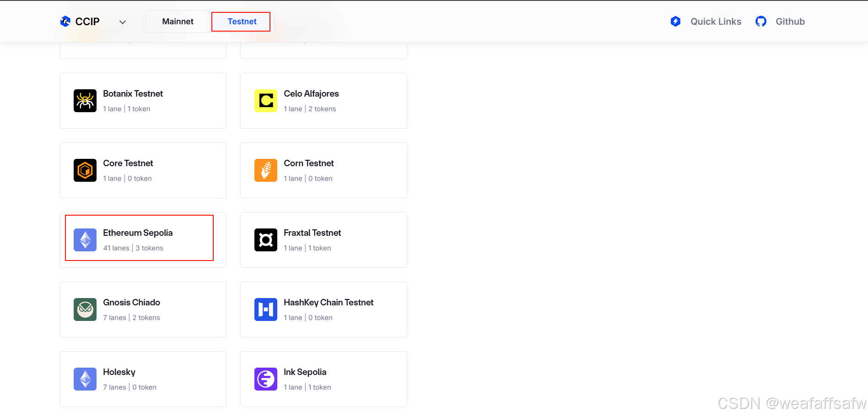Click the Ink Sepolia purple icon

[266, 379]
